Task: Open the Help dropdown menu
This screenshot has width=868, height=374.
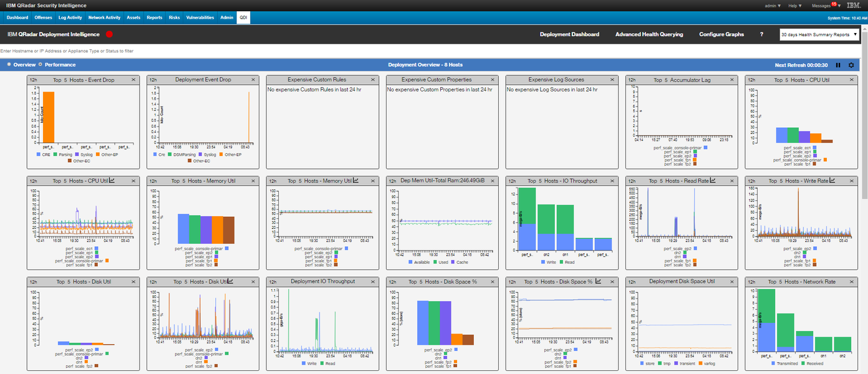Action: coord(795,6)
